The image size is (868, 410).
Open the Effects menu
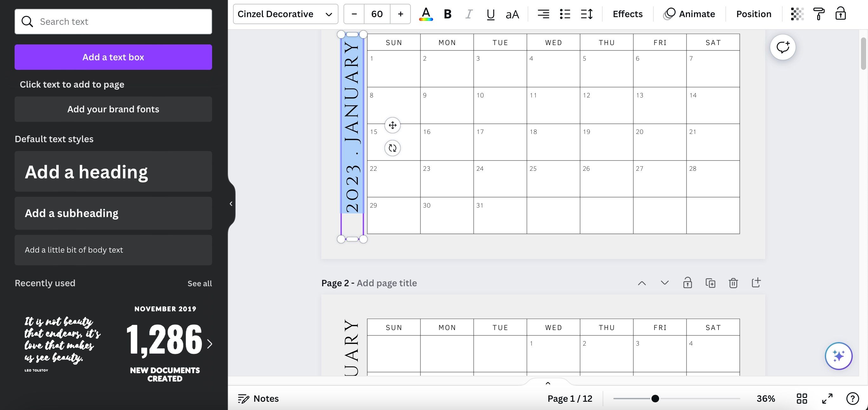pos(627,14)
